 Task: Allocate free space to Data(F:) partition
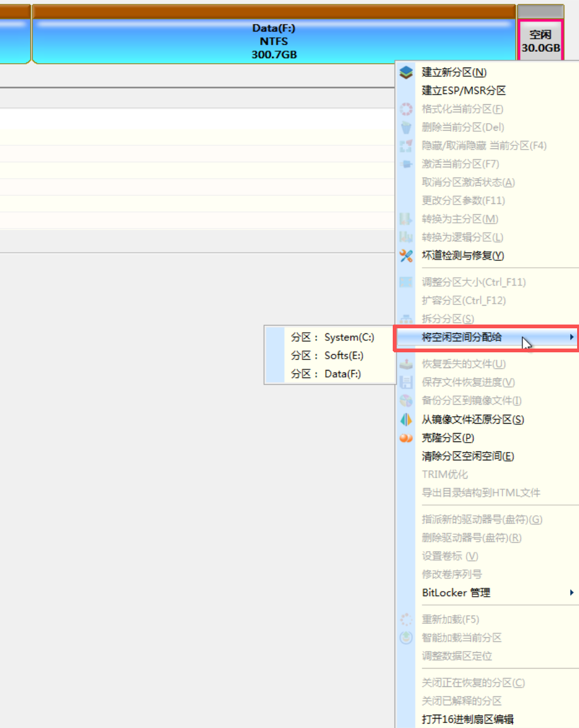point(326,374)
